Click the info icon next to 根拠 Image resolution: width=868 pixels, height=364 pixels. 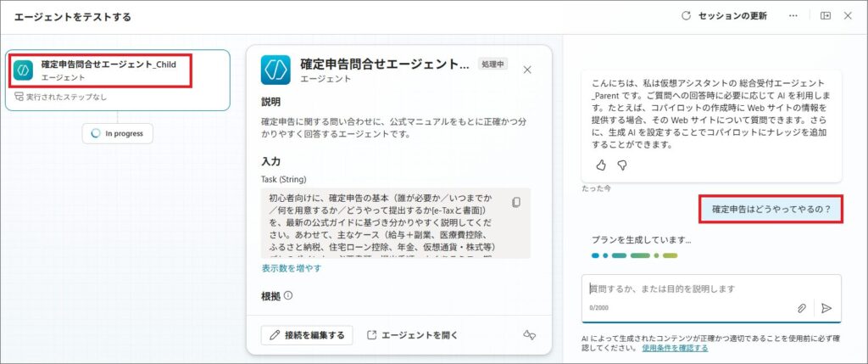pos(288,296)
